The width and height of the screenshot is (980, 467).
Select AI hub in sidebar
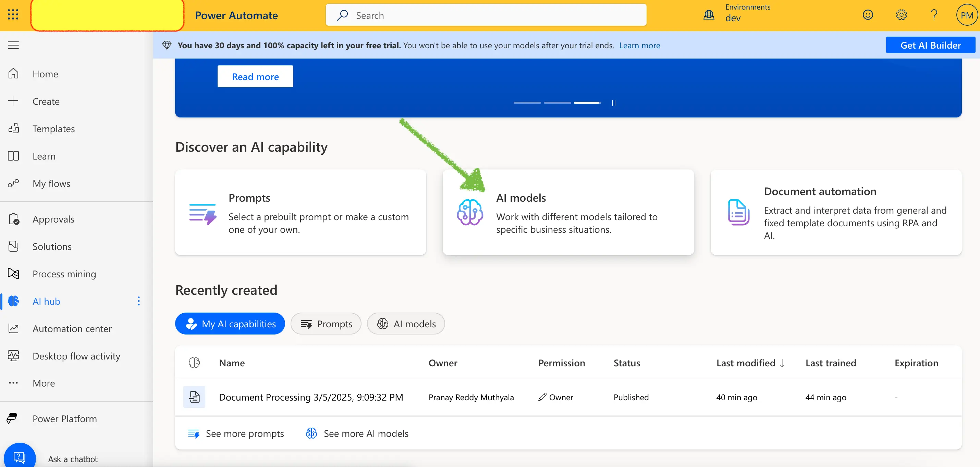46,301
